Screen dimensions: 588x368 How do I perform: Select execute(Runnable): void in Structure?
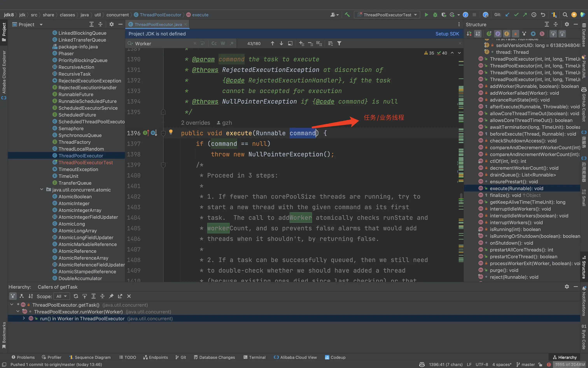522,188
